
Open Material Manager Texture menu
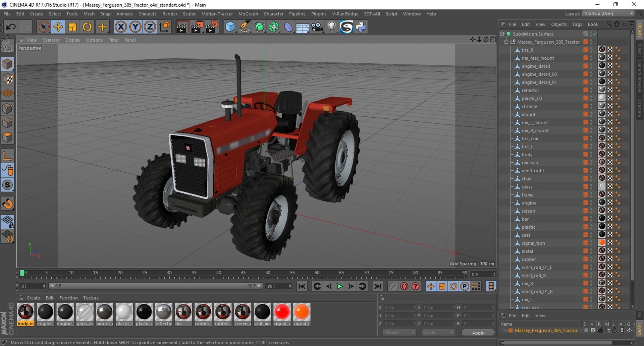pyautogui.click(x=91, y=298)
